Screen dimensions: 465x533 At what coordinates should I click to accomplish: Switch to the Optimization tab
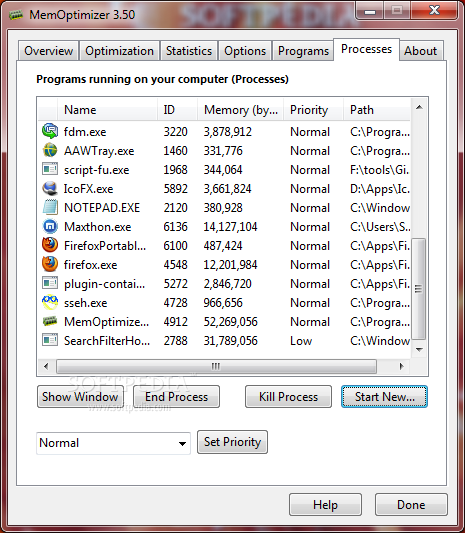click(119, 51)
